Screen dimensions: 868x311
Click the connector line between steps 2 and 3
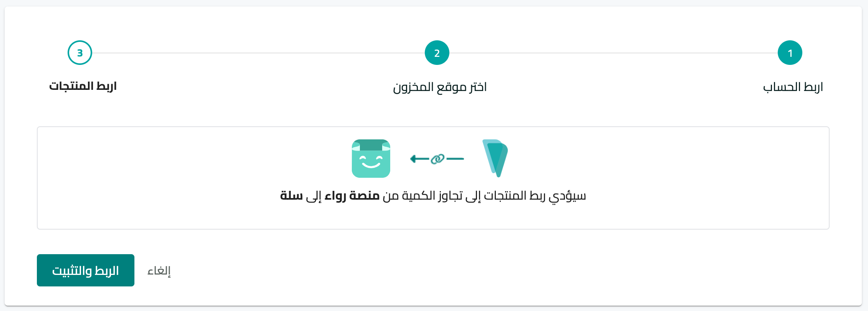258,53
